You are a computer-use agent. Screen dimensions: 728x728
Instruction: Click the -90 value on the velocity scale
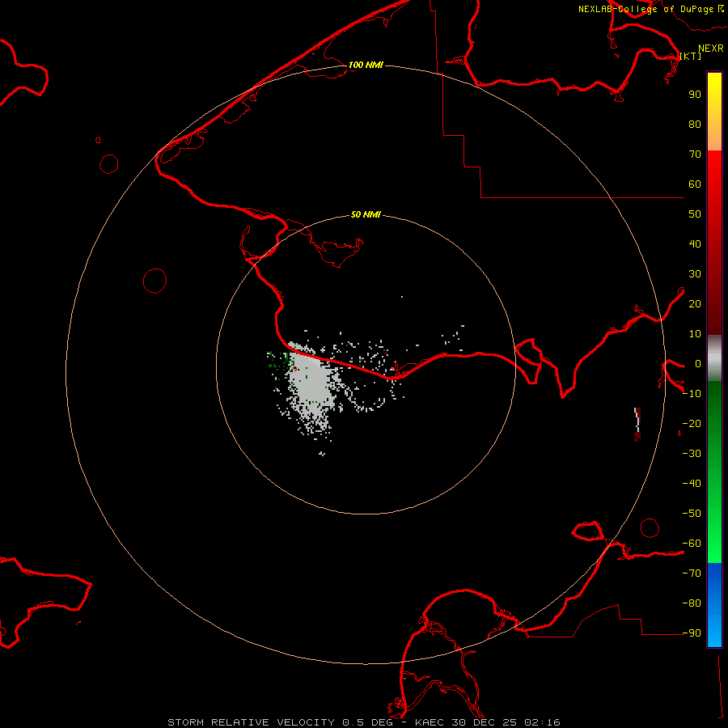(692, 633)
